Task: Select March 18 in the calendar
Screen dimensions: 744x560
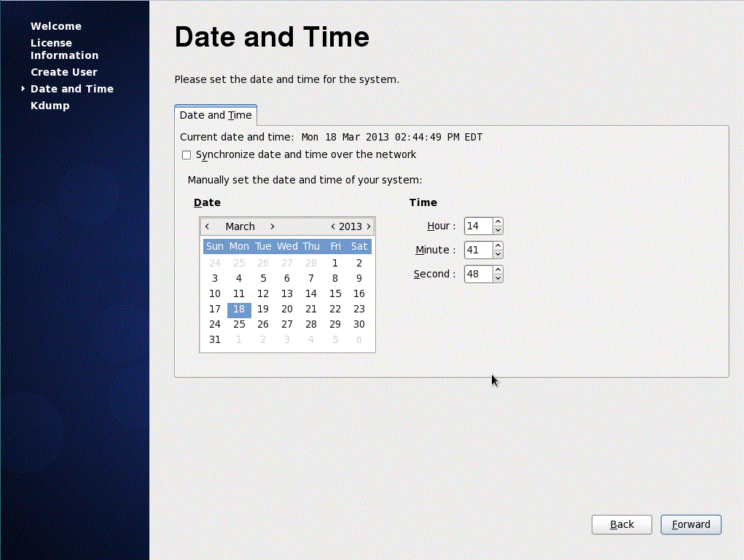Action: (239, 309)
